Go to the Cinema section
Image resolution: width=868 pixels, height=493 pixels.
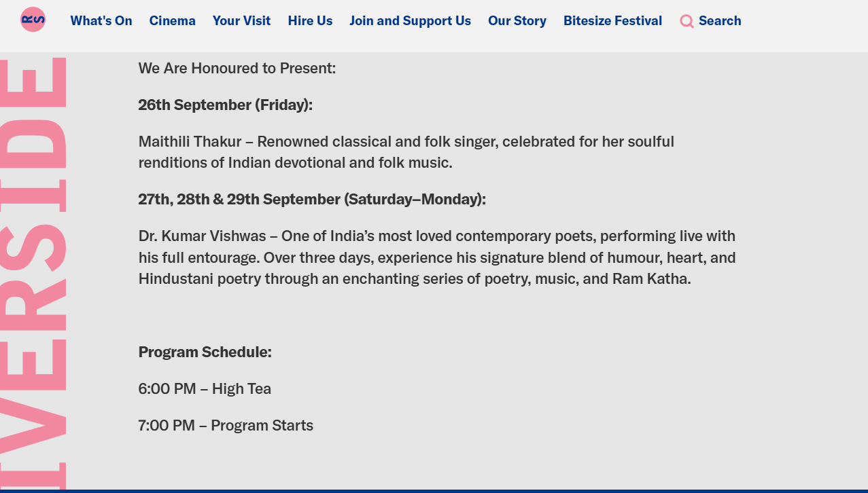click(172, 21)
